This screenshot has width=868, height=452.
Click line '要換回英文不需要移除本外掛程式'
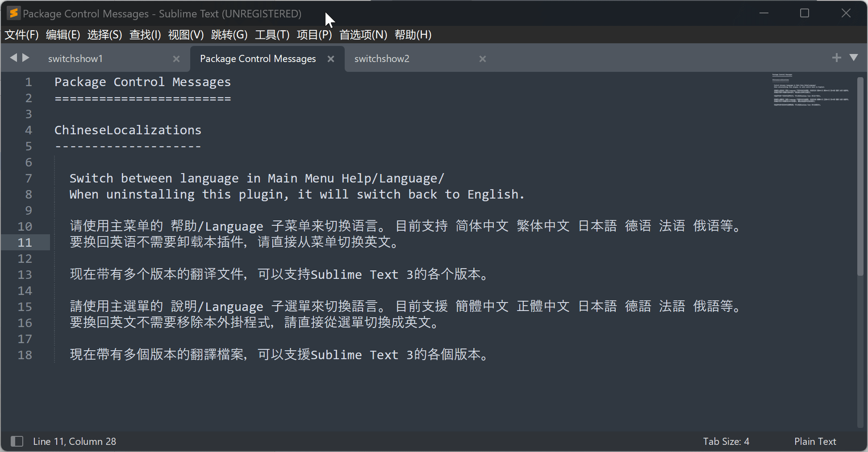click(254, 323)
